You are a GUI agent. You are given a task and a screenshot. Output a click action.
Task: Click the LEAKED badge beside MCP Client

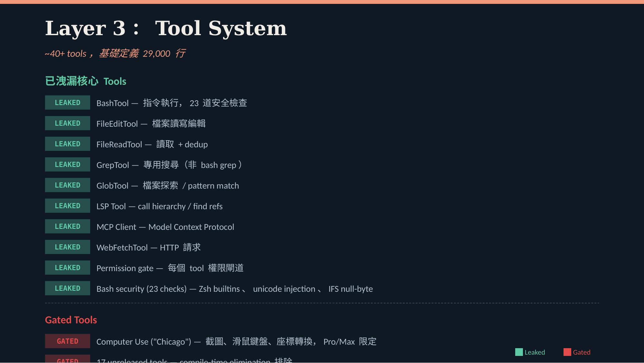click(68, 226)
